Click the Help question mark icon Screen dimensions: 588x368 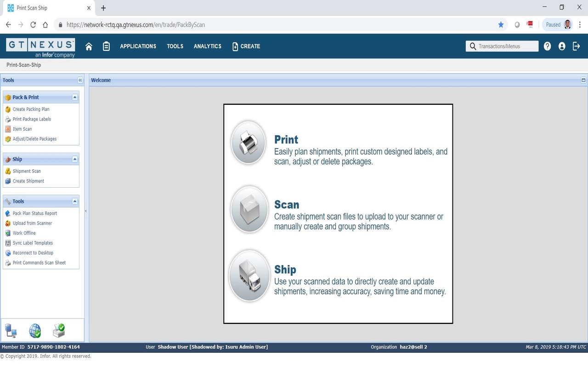click(547, 46)
